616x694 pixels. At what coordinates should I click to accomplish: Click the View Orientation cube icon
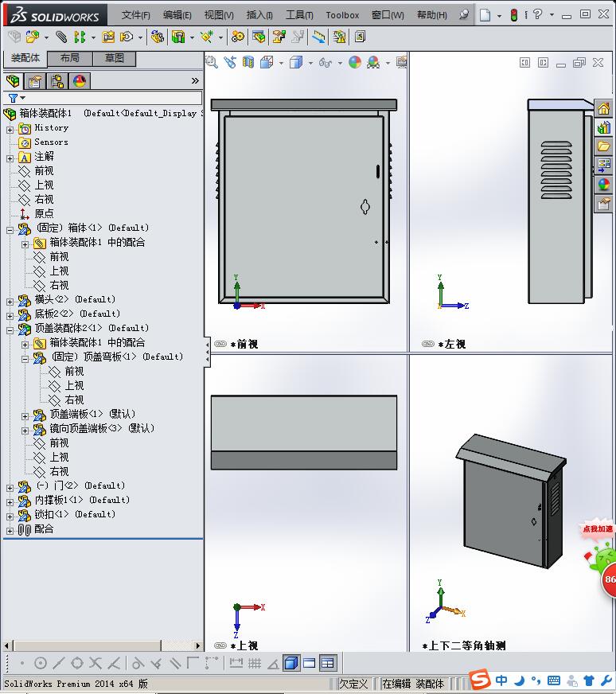point(267,62)
